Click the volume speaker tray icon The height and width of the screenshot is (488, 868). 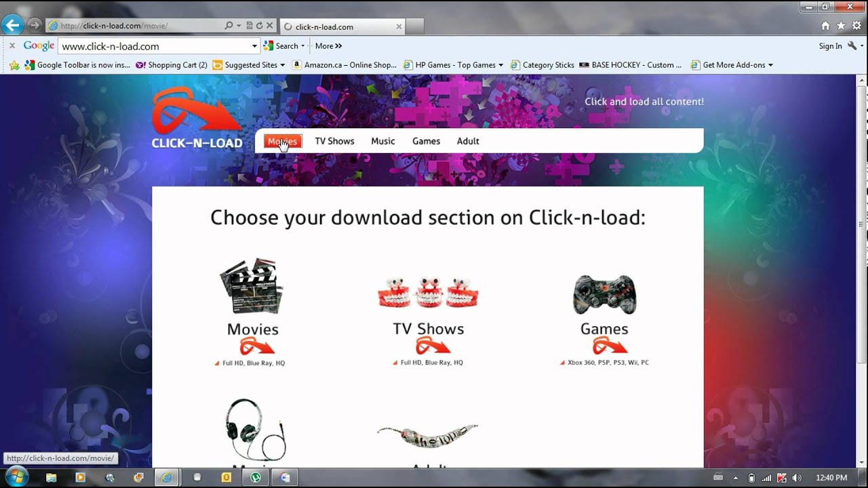click(797, 478)
